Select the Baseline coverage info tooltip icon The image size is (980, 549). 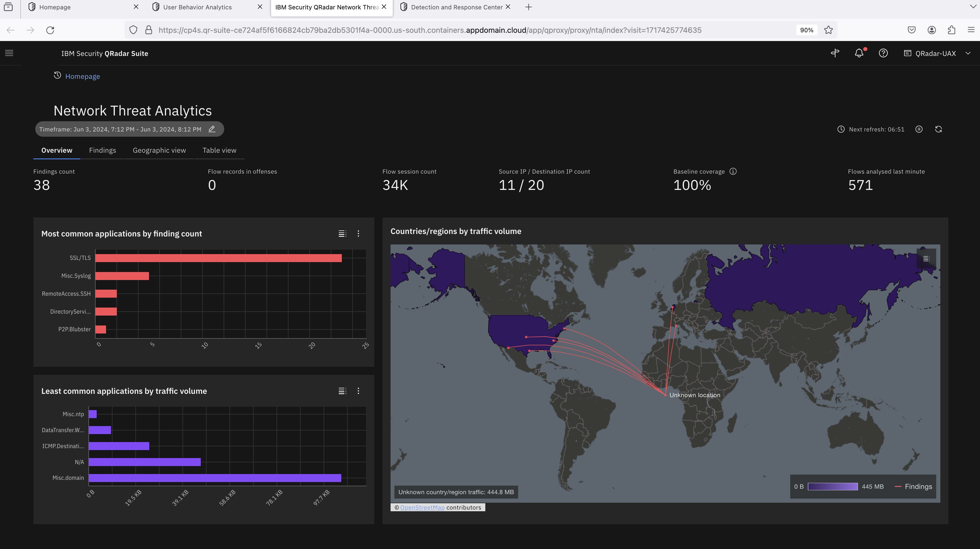(733, 171)
